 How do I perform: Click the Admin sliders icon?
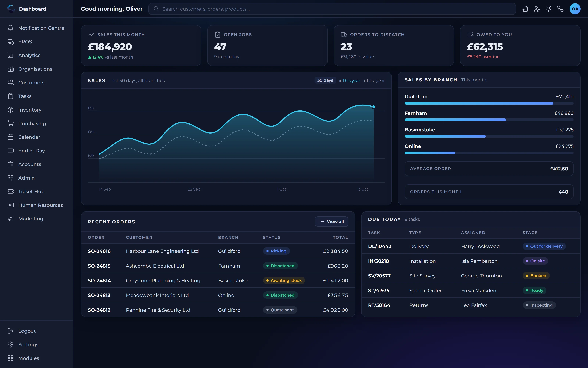tap(11, 178)
